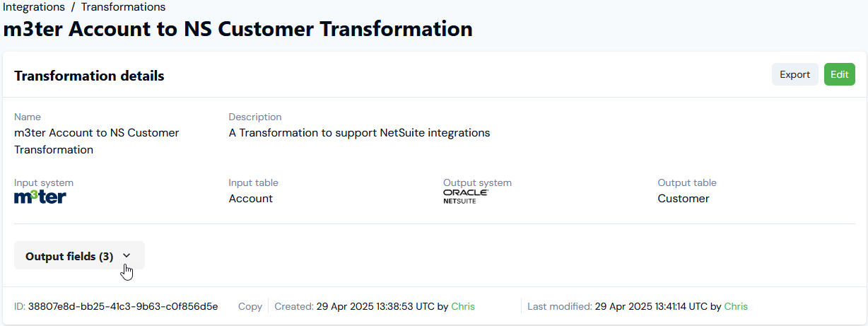Screen dimensions: 868x326
Task: Click the Account input table value
Action: click(x=251, y=199)
